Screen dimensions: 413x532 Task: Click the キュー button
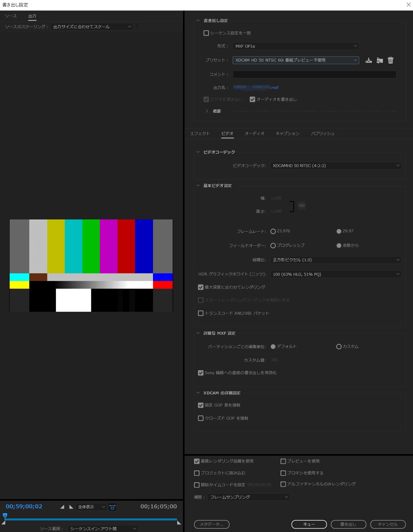[309, 524]
